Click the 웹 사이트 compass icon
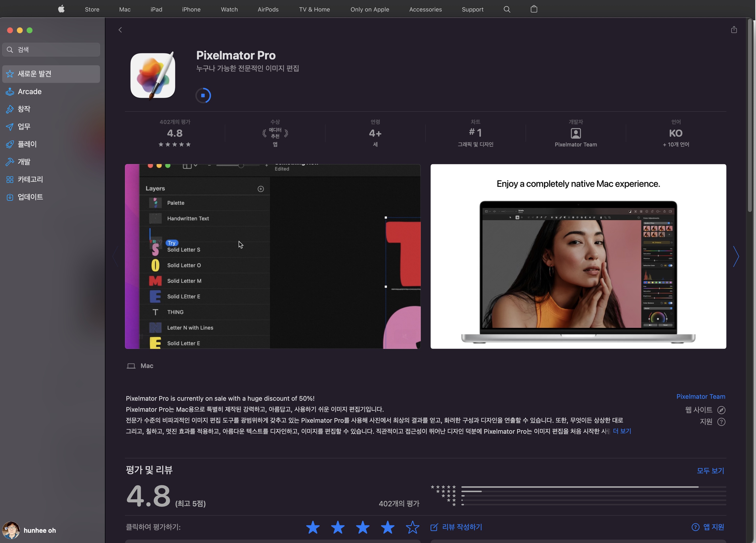The width and height of the screenshot is (756, 543). click(x=721, y=410)
